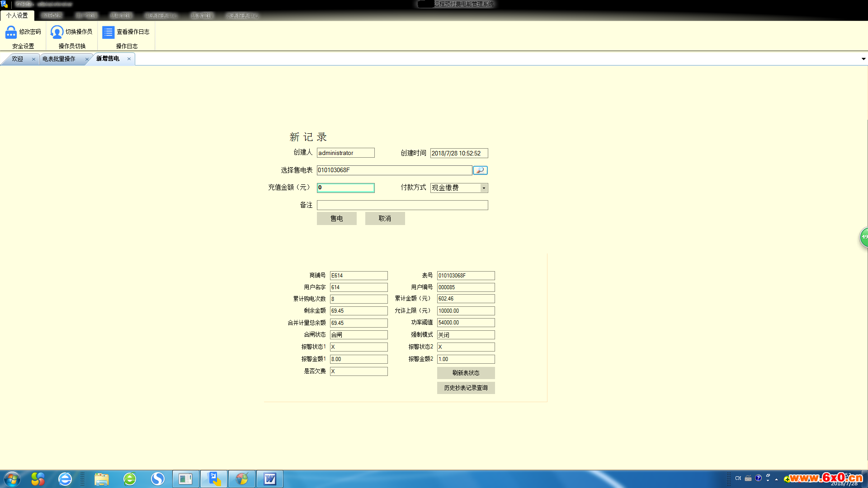
Task: Click the 创建时间 date field
Action: [x=459, y=154]
